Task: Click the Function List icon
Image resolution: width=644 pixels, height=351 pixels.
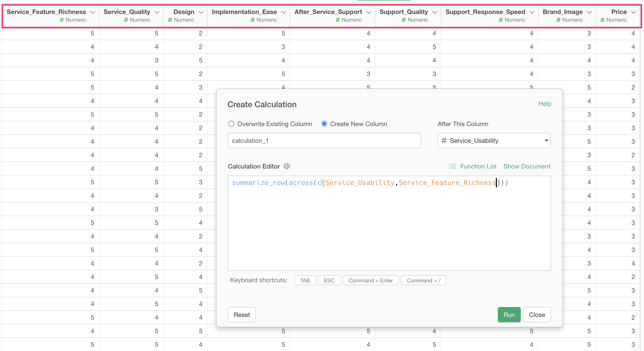Action: coord(452,166)
